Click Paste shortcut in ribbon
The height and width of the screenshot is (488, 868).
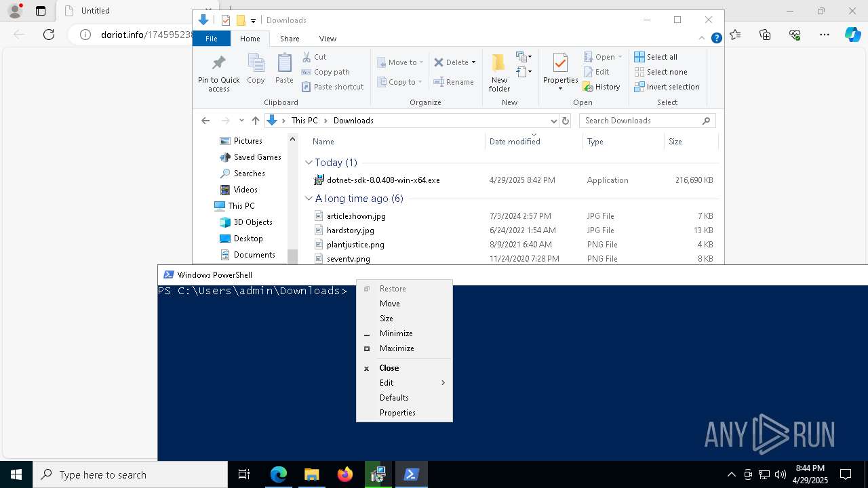(x=332, y=87)
